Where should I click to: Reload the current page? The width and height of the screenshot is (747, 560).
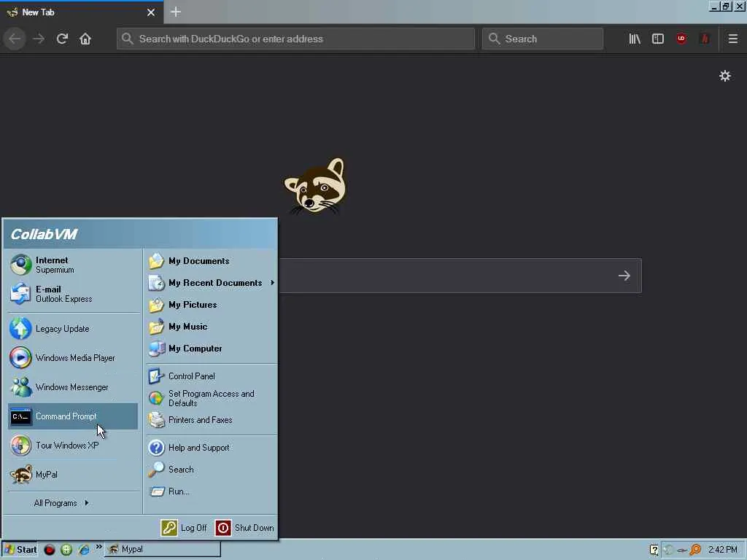click(x=62, y=39)
